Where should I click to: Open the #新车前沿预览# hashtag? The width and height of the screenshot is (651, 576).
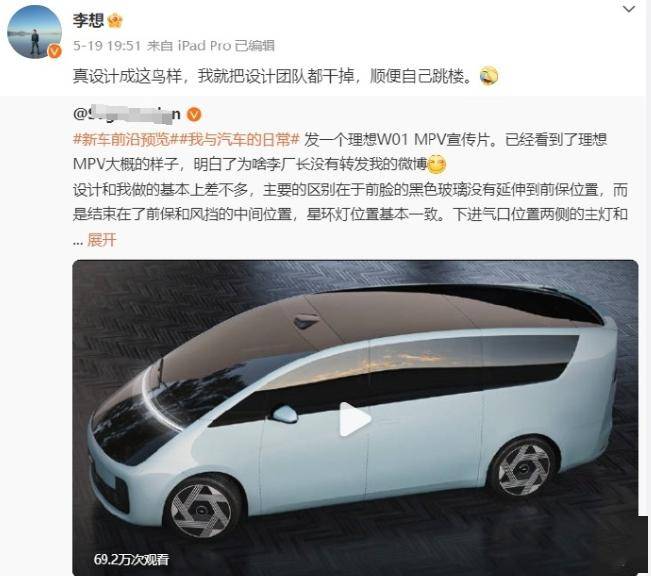[x=122, y=140]
